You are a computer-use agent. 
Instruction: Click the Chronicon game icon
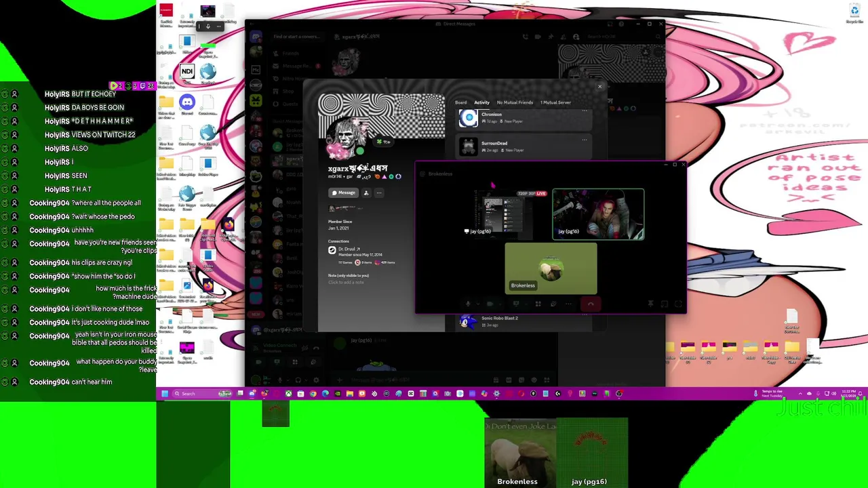click(x=468, y=118)
